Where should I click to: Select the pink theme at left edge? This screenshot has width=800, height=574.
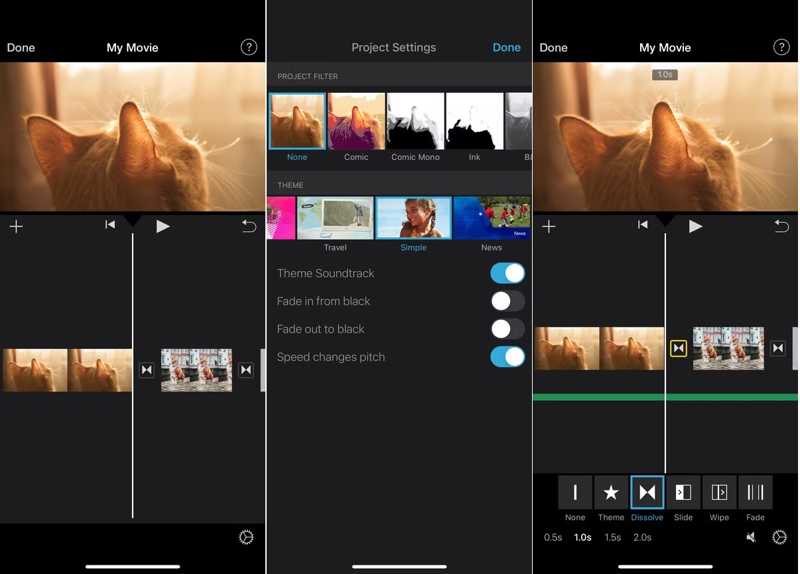coord(281,218)
